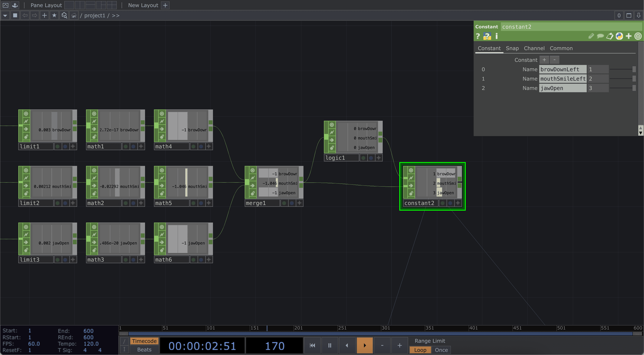Open operator info via the 'i' icon
This screenshot has height=355, width=644.
pos(496,36)
